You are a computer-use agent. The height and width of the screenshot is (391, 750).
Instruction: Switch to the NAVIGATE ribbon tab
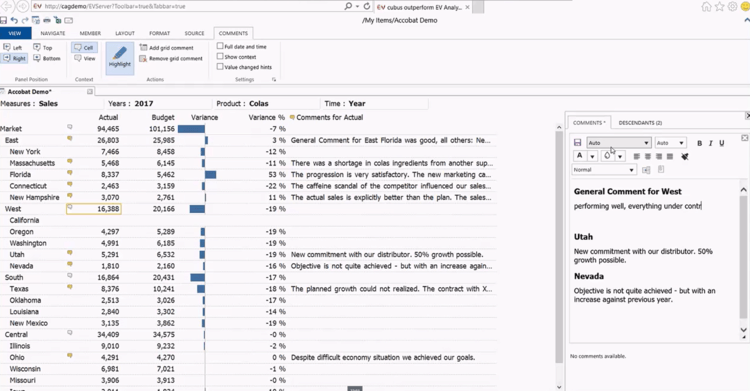tap(53, 33)
